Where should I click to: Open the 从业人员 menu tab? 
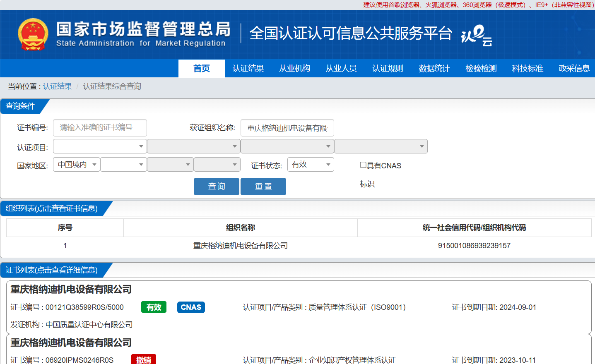tap(341, 68)
